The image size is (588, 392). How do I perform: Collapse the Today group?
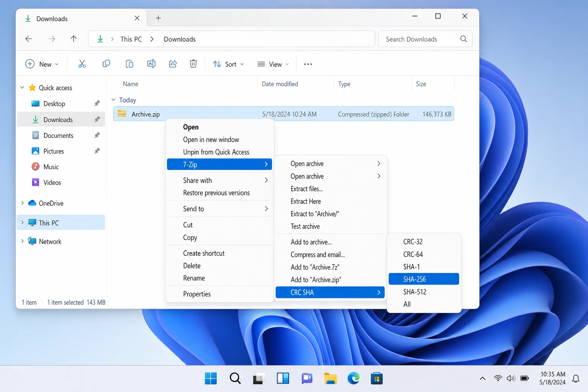click(x=113, y=100)
